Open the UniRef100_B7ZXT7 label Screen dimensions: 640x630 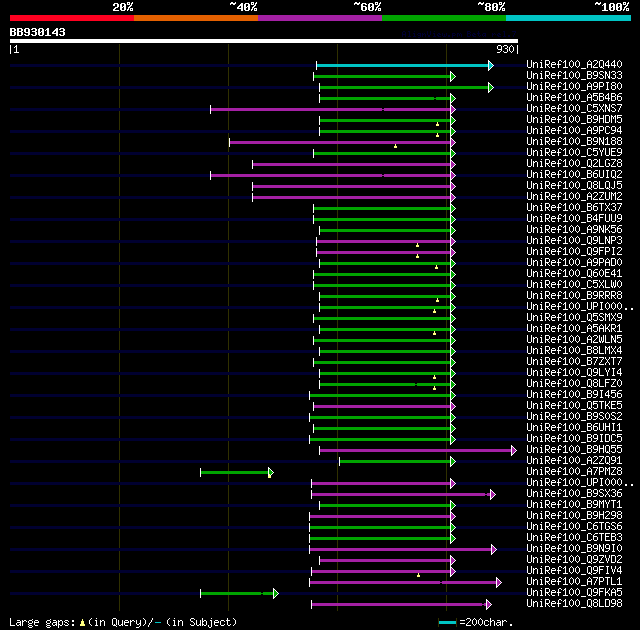(x=574, y=362)
